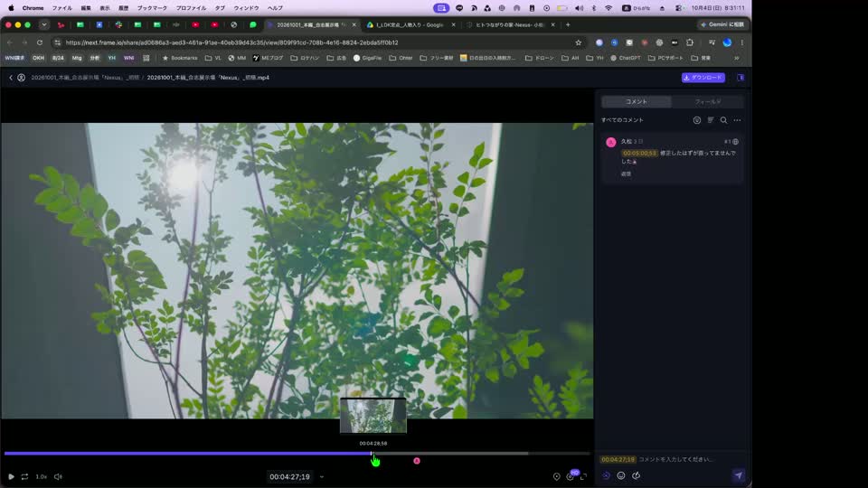Click the account circle icon in header
This screenshot has height=488, width=868.
[x=21, y=78]
